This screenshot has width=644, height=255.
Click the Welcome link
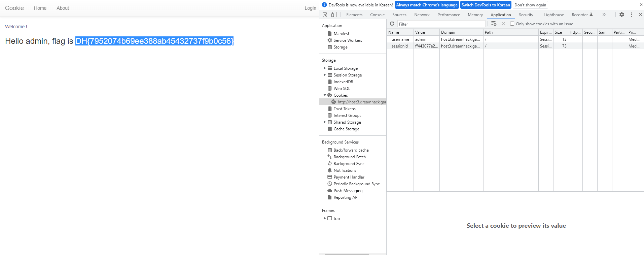pos(15,27)
